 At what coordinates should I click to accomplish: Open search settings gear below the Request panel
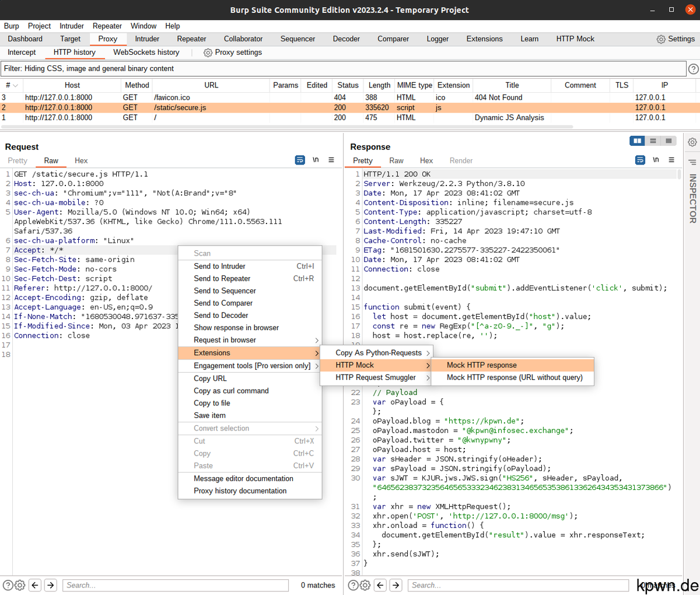(x=19, y=585)
